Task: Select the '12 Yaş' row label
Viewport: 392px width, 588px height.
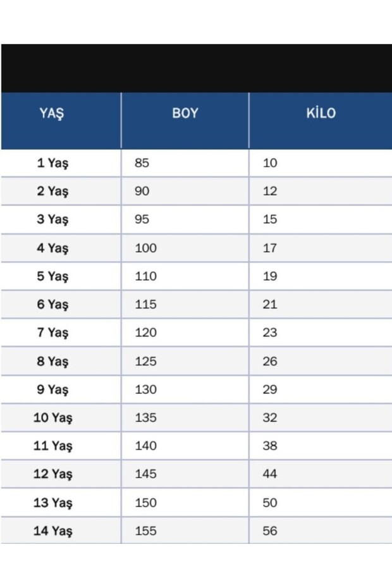Action: click(52, 474)
